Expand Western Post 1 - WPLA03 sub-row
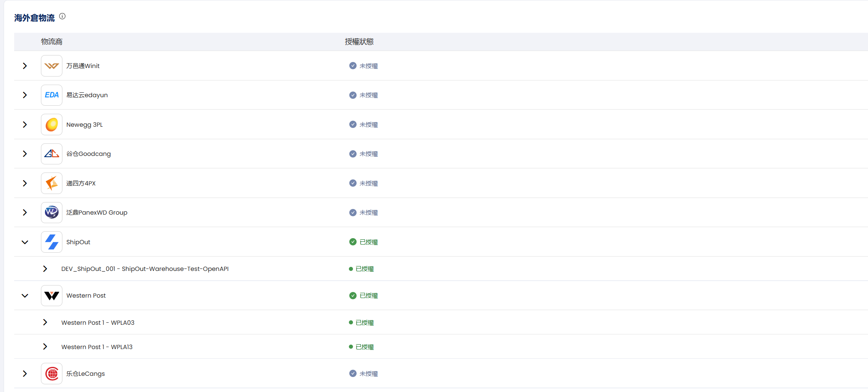868x392 pixels. click(x=45, y=322)
